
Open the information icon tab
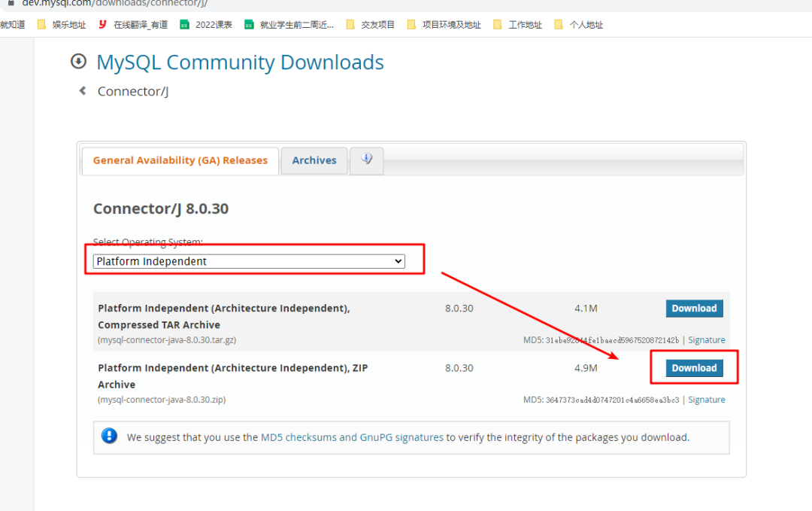(367, 160)
